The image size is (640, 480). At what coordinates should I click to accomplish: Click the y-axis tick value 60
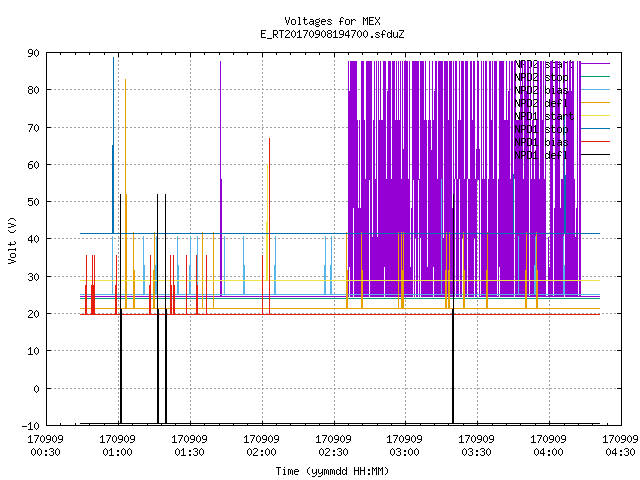(x=33, y=165)
